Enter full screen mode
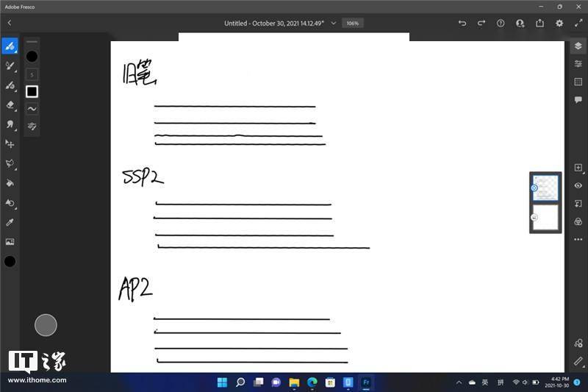Viewport: 588px width, 392px height. click(x=578, y=24)
